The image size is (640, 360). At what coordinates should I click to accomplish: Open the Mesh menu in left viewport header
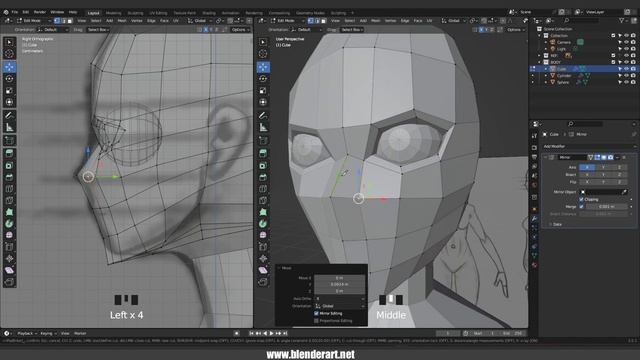pyautogui.click(x=122, y=20)
